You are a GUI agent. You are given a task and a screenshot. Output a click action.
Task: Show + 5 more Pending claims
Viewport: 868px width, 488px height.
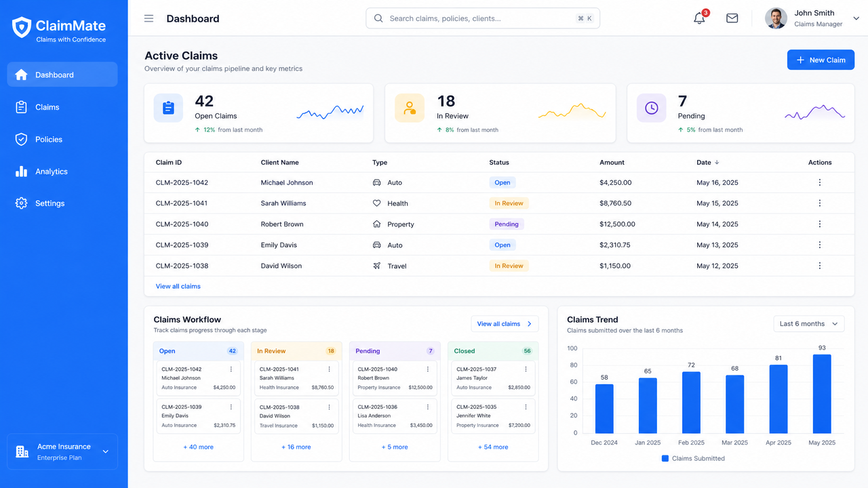(x=395, y=447)
